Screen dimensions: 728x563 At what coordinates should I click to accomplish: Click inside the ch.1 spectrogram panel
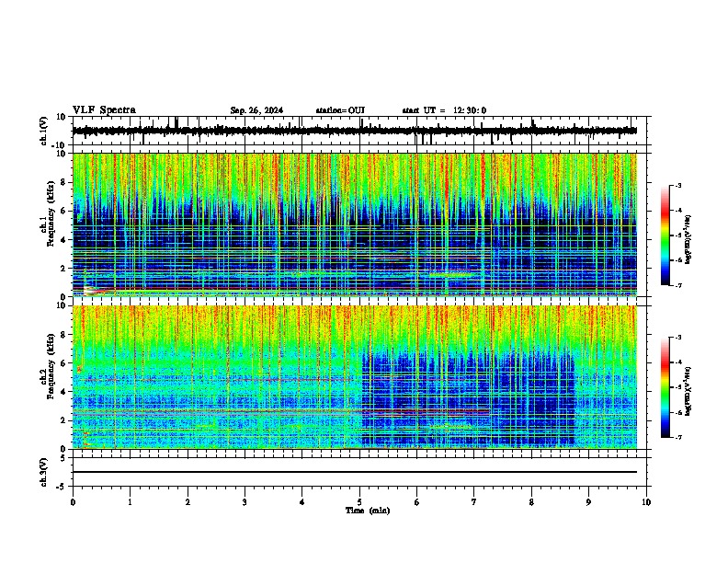(355, 224)
